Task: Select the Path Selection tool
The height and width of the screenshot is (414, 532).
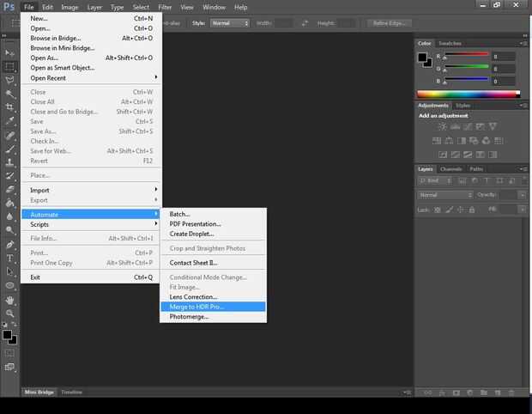Action: [x=9, y=271]
